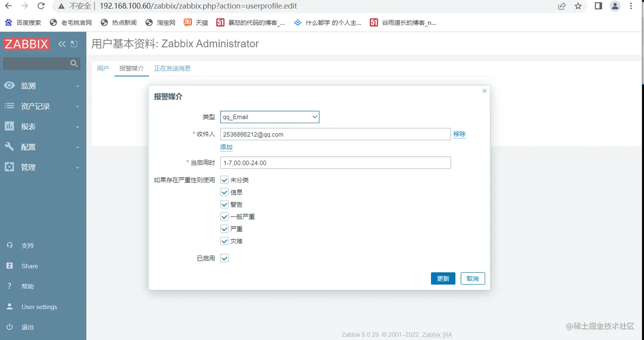The height and width of the screenshot is (340, 644).
Task: Switch to the 报警媒介 tab
Action: pyautogui.click(x=132, y=68)
